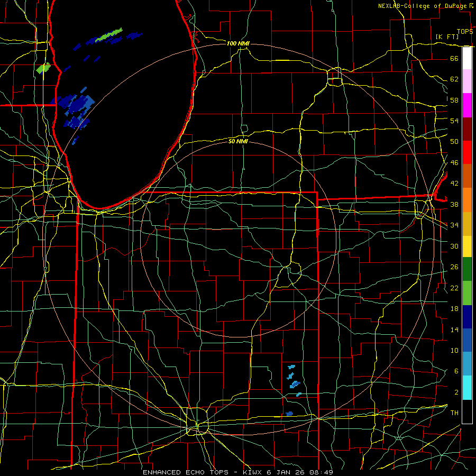Click the TOPS legend heading
The width and height of the screenshot is (476, 476).
coord(465,32)
